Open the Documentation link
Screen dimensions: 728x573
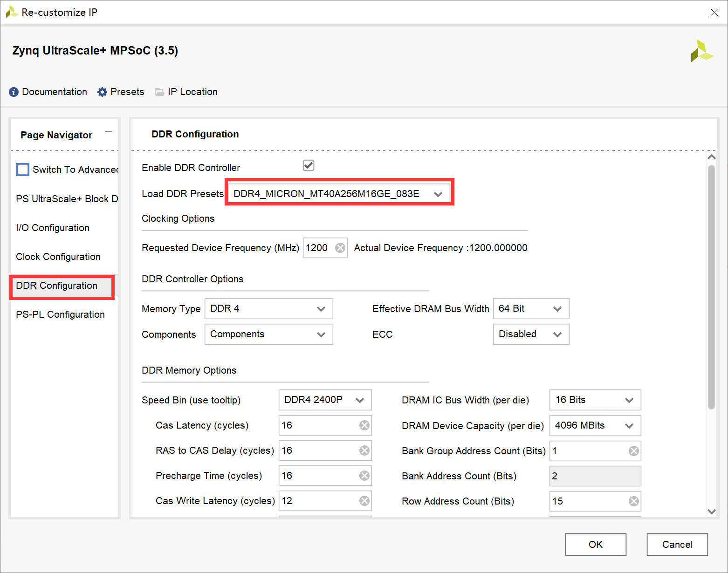[55, 92]
